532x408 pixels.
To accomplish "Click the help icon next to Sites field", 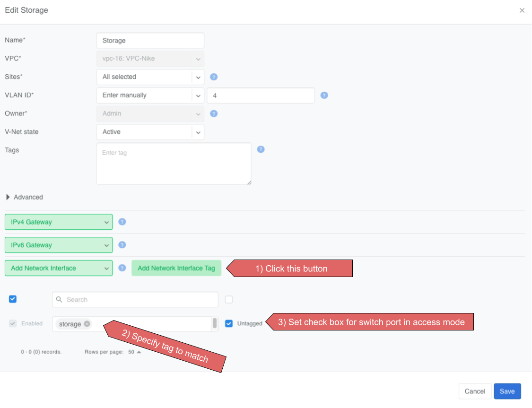I will (x=214, y=77).
